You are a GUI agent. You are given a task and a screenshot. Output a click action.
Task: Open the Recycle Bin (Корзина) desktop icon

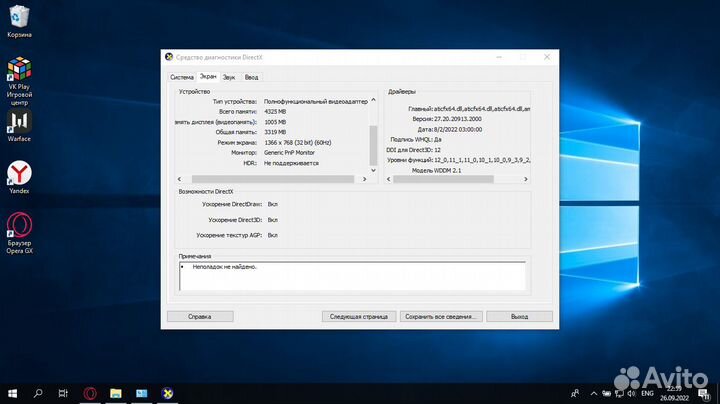pyautogui.click(x=19, y=21)
